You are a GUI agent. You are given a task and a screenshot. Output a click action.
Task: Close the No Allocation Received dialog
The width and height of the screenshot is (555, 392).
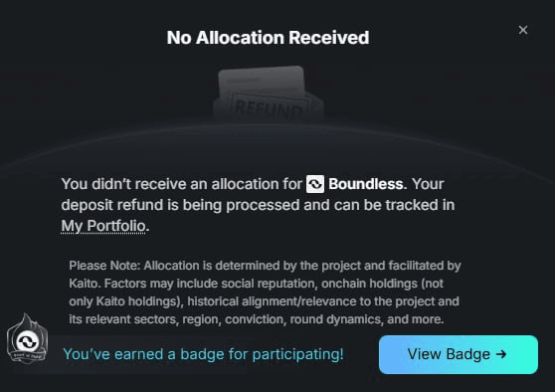click(x=523, y=30)
